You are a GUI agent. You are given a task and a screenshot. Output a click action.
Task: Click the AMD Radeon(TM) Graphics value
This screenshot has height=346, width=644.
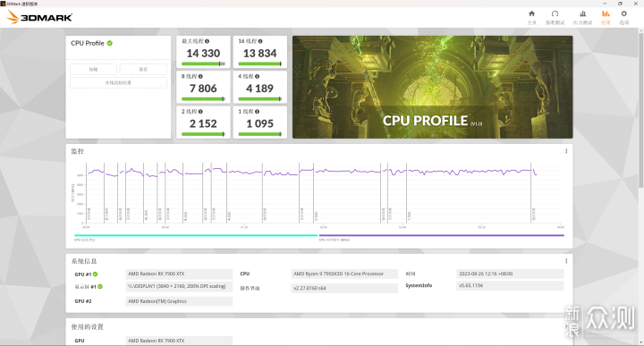tap(179, 301)
